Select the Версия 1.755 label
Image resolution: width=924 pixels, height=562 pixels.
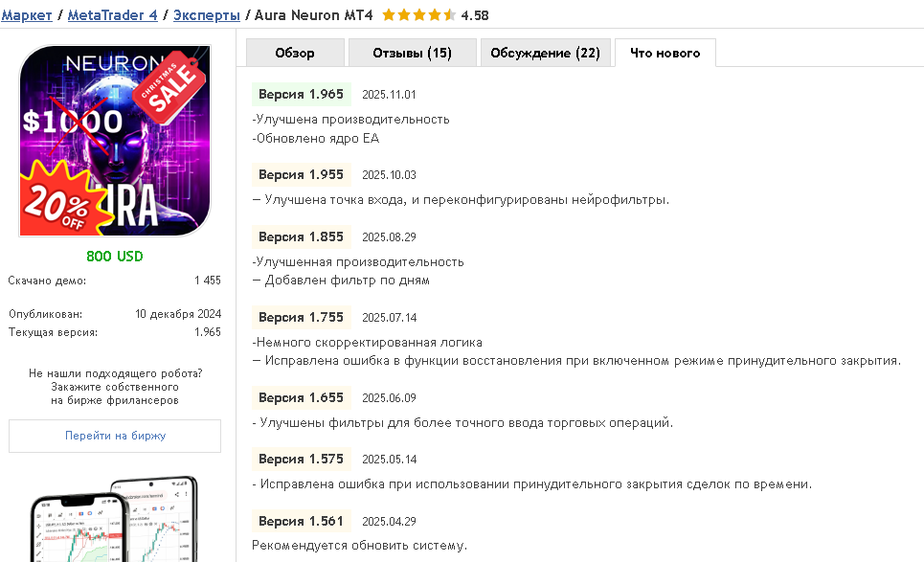click(x=301, y=318)
